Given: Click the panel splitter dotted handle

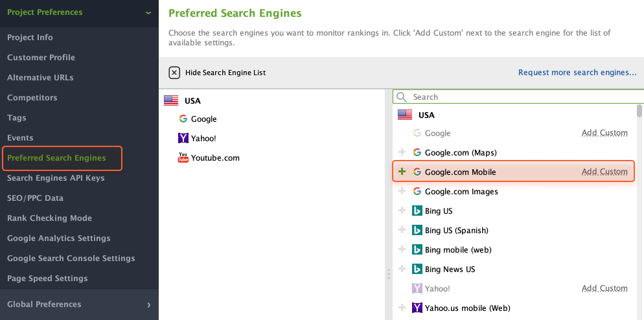Looking at the screenshot, I should (x=389, y=275).
